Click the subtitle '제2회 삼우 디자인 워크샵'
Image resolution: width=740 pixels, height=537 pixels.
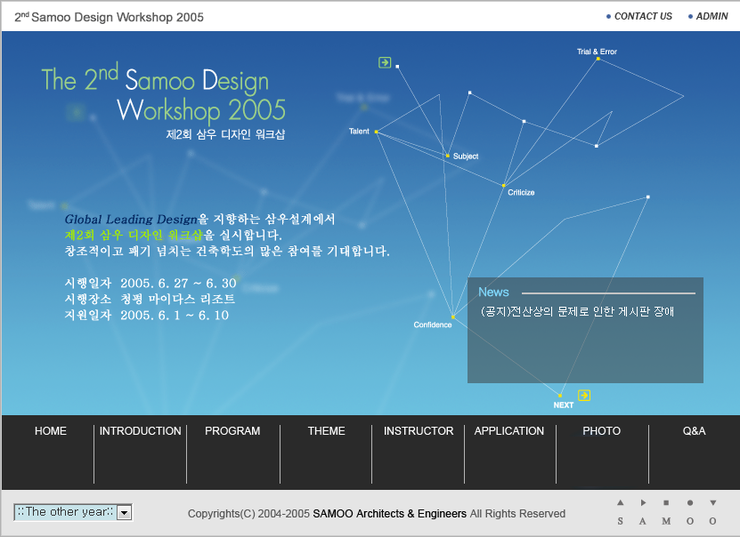click(225, 134)
